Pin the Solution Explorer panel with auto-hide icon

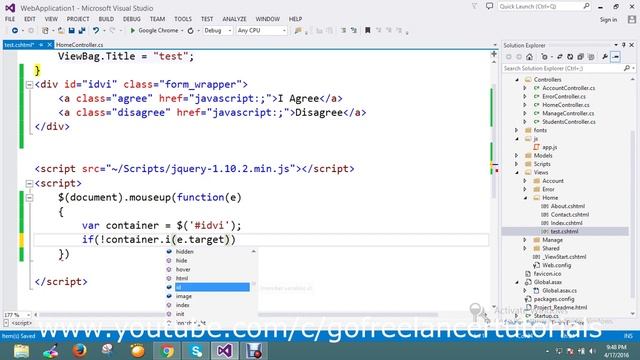(x=624, y=45)
